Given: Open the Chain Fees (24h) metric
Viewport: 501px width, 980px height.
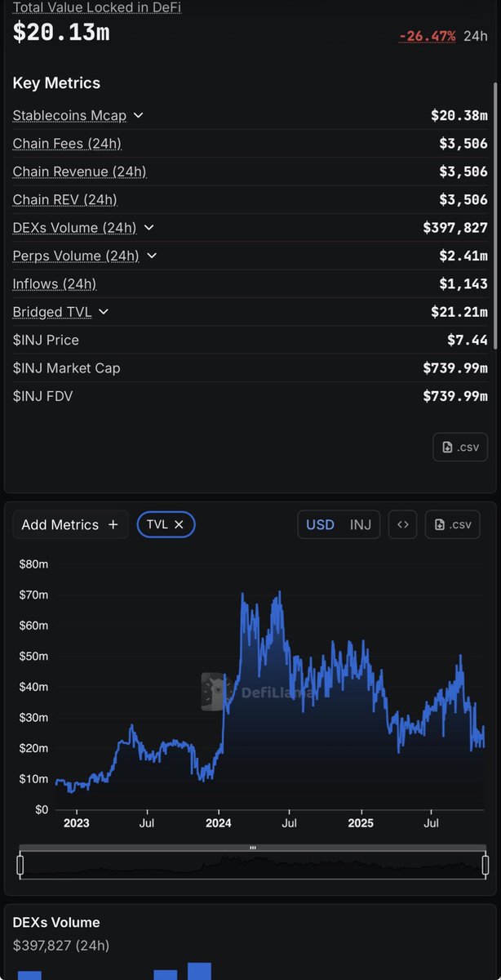Looking at the screenshot, I should coord(67,143).
